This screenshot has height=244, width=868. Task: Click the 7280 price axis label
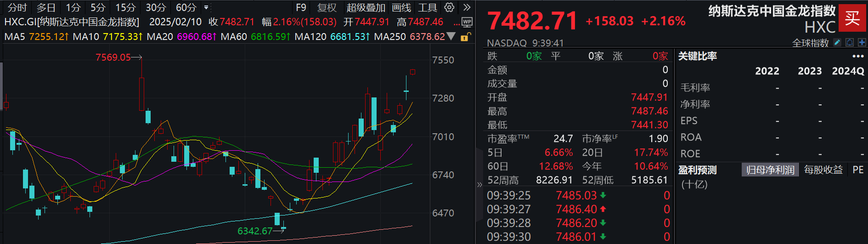tap(443, 98)
